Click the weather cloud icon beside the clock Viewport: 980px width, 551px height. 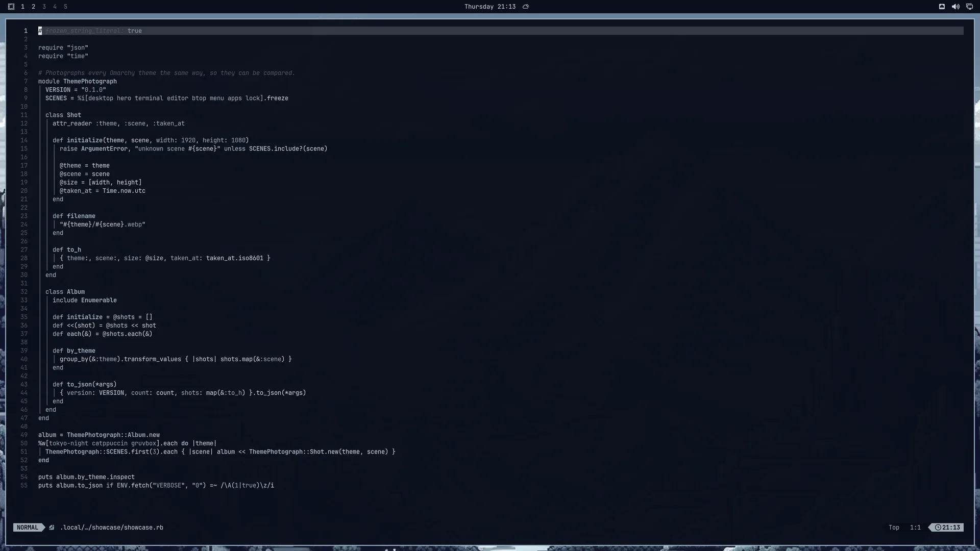(526, 7)
